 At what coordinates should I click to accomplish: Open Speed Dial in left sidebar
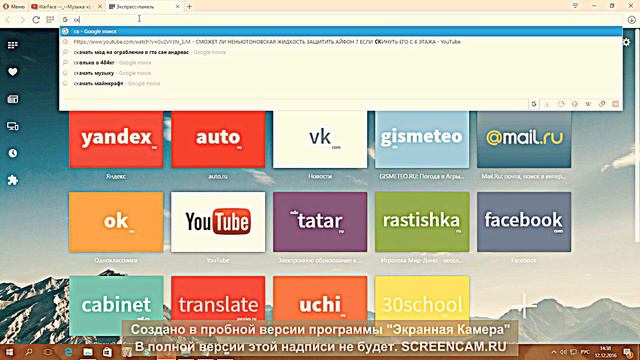click(13, 45)
